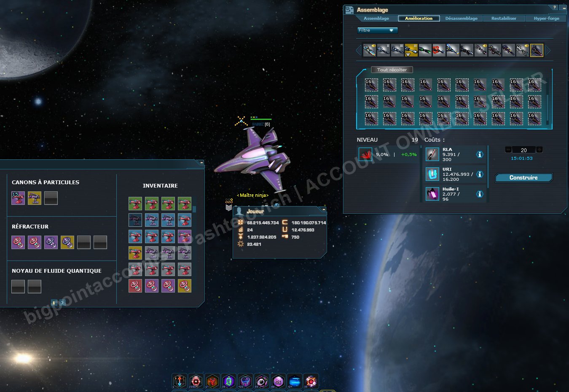The width and height of the screenshot is (569, 392).
Task: Select the gold-background cannon in inventory
Action: click(x=135, y=253)
